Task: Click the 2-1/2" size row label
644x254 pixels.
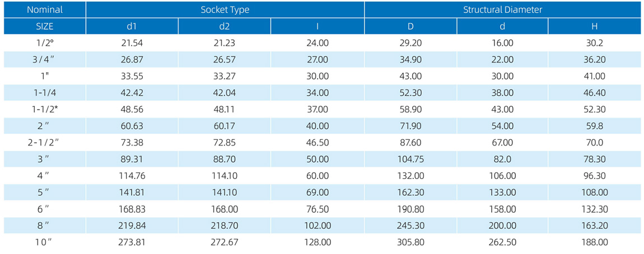Action: tap(45, 142)
